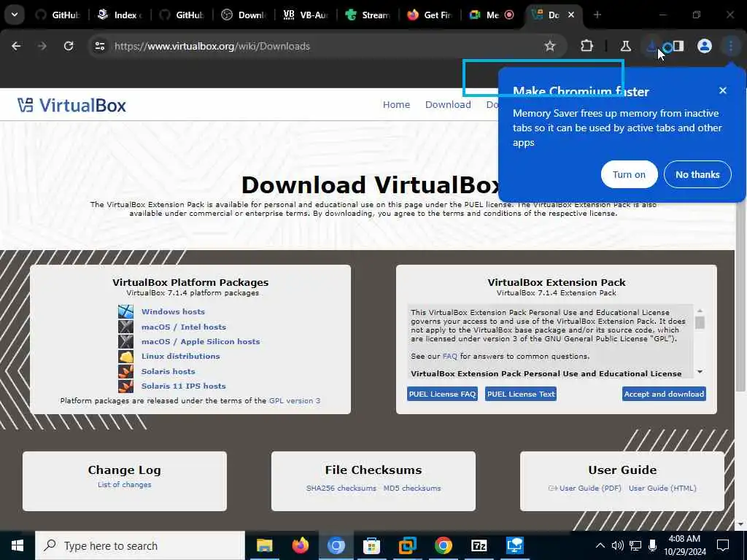
Task: Open the volume icon in system tray
Action: pyautogui.click(x=617, y=545)
